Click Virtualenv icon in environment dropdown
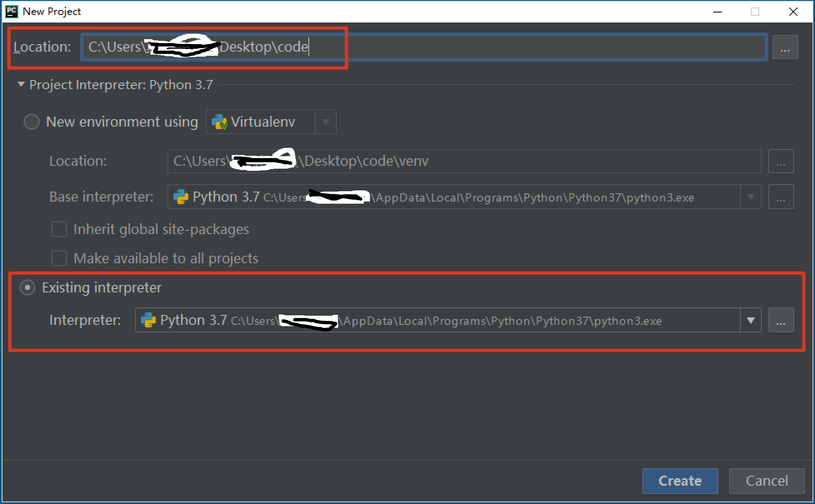This screenshot has height=504, width=815. pos(220,122)
